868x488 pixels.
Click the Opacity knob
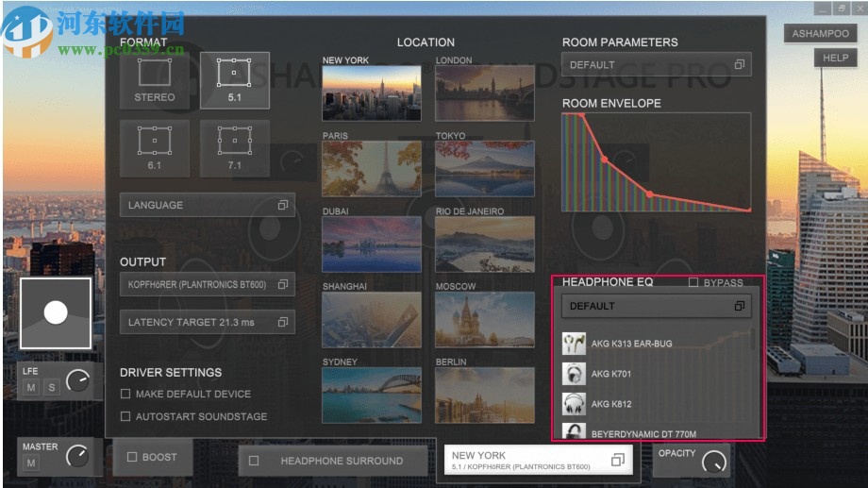point(713,462)
